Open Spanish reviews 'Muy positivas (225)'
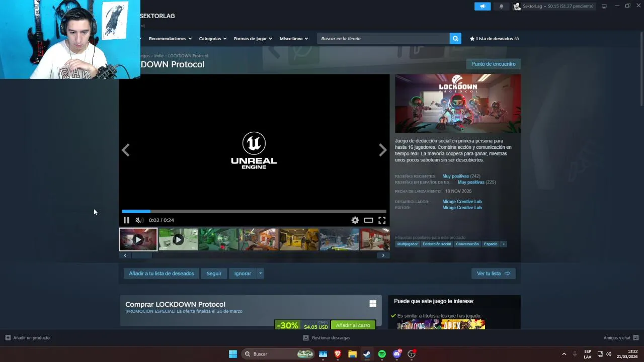The image size is (644, 362). [x=476, y=183]
